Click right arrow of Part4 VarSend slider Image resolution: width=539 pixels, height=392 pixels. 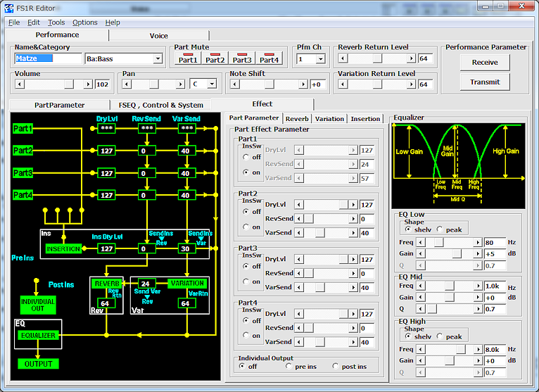(x=353, y=342)
